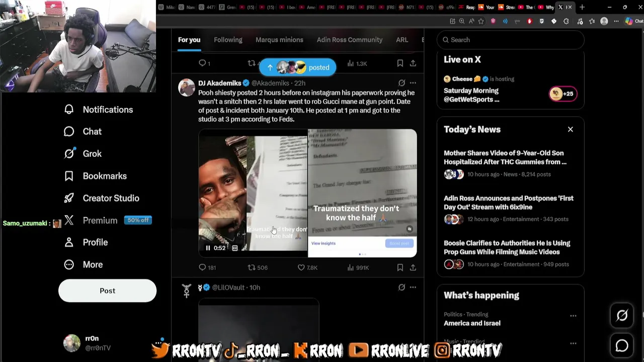This screenshot has height=362, width=644.
Task: Unmute the media in right image
Action: [410, 229]
